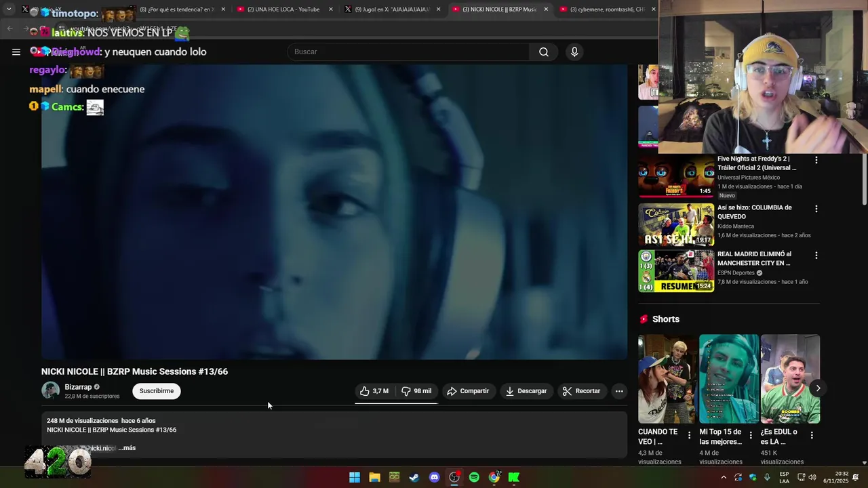Open the Bizarrap channel name link
This screenshot has width=868, height=488.
coord(78,387)
